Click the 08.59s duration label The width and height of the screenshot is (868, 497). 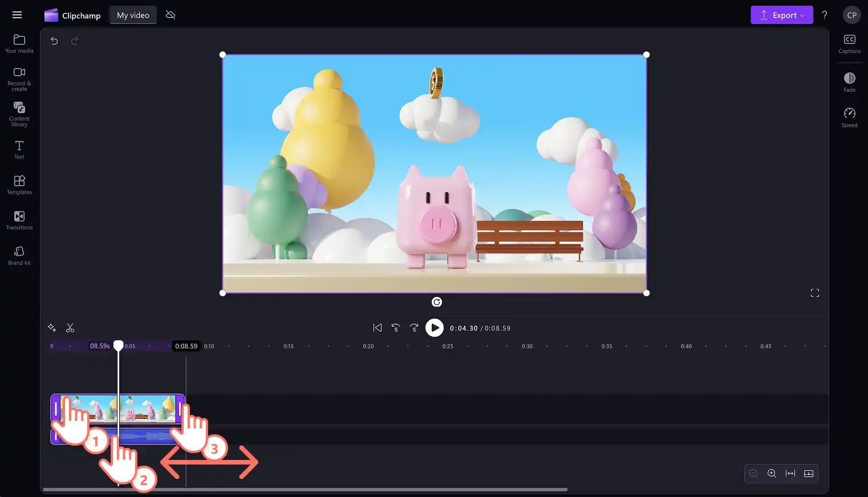click(100, 346)
